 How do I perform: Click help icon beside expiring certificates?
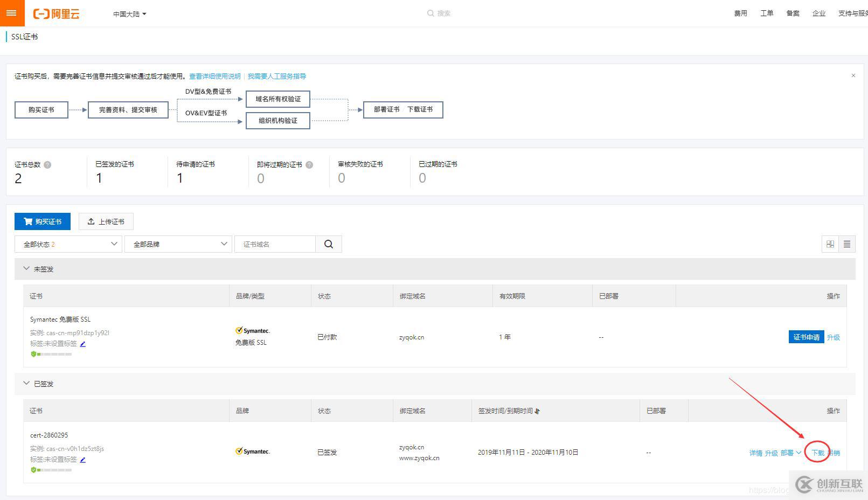click(x=309, y=165)
